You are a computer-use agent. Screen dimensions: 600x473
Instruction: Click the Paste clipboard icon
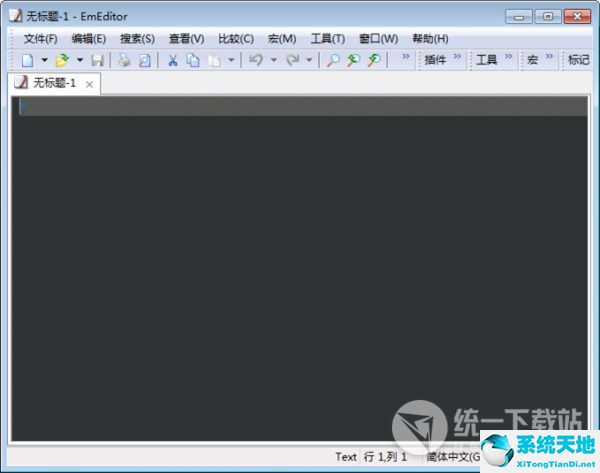[214, 60]
